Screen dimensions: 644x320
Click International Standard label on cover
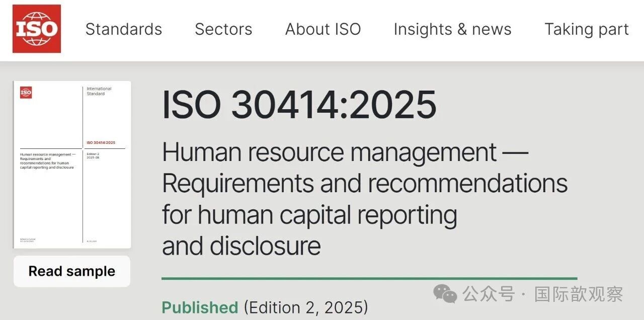pos(99,91)
